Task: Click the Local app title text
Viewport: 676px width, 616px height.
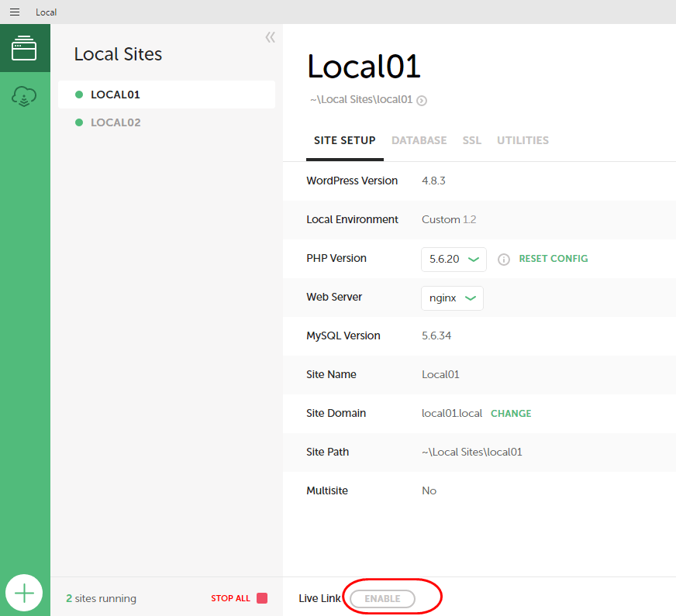Action: [x=47, y=12]
